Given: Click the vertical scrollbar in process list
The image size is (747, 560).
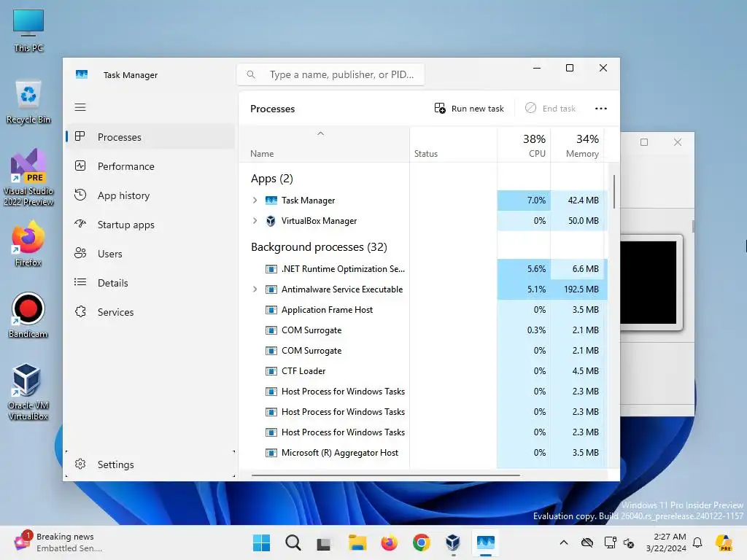Looking at the screenshot, I should [614, 192].
